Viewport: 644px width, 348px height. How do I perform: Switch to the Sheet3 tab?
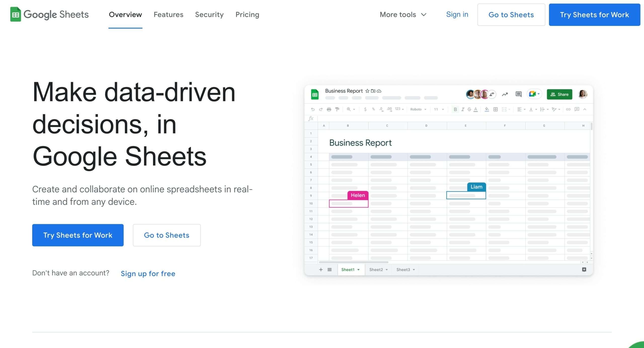click(x=406, y=270)
